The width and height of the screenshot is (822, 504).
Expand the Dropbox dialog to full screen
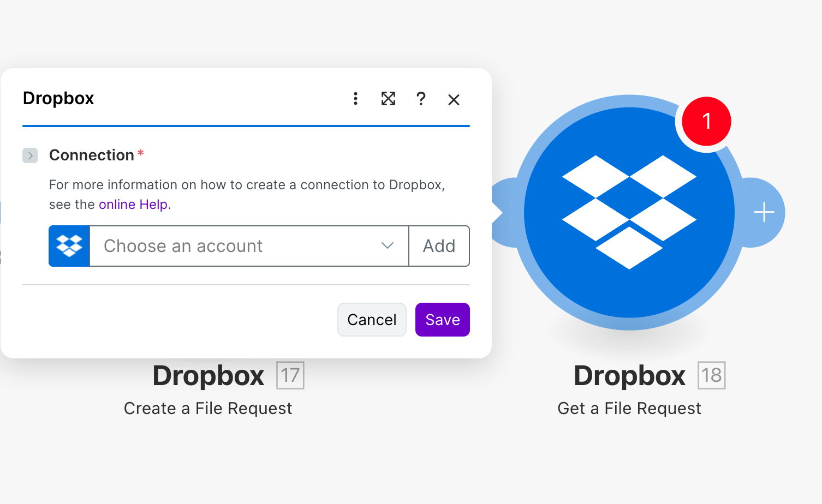coord(388,99)
